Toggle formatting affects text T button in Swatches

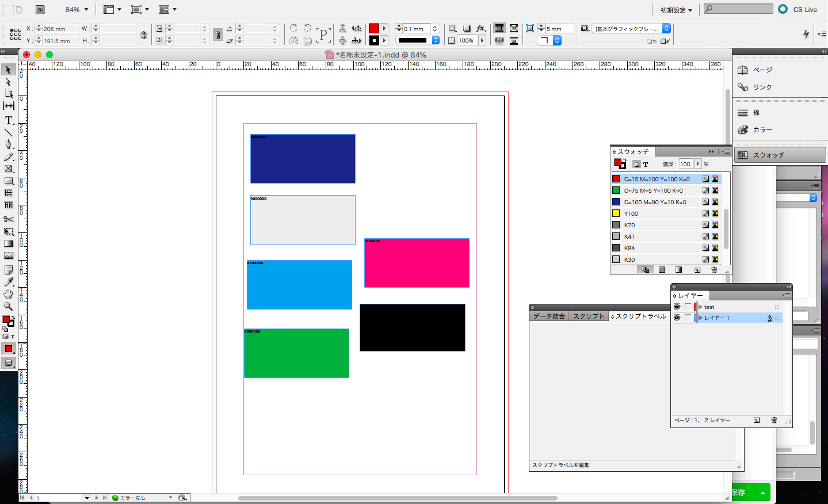click(x=646, y=165)
